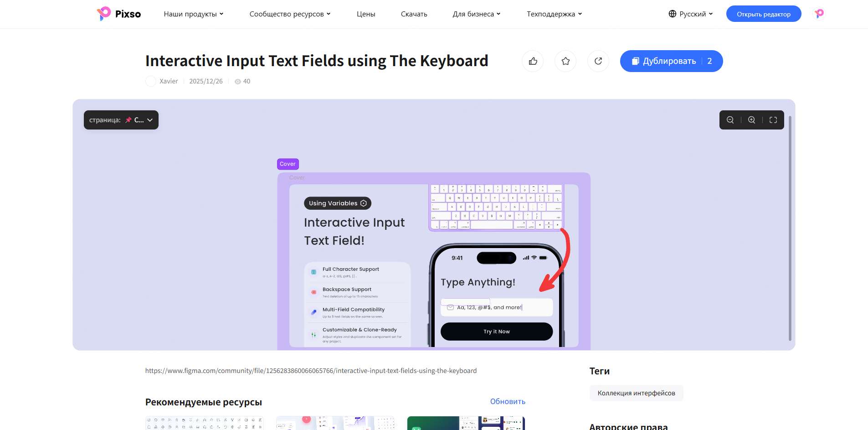868x430 pixels.
Task: Click the Xavier author name
Action: coord(169,81)
